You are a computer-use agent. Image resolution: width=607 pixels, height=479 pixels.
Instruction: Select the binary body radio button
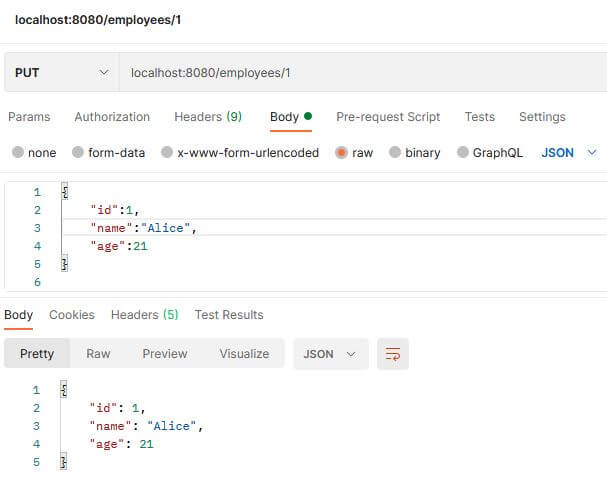395,152
